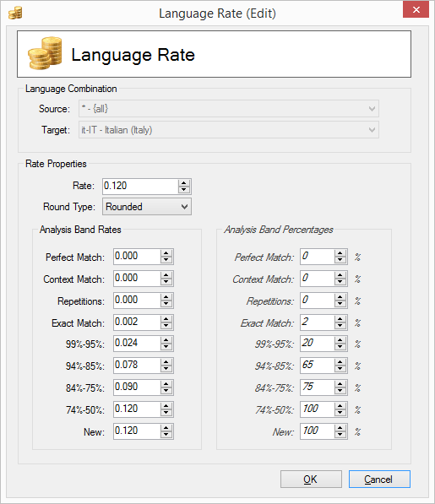
Task: Focus the Context Match rate field
Action: click(x=137, y=278)
